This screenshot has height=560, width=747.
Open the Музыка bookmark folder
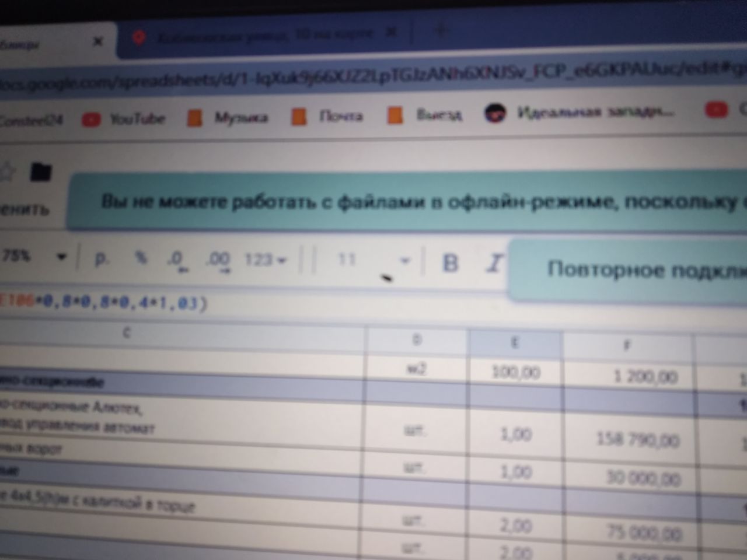(228, 118)
